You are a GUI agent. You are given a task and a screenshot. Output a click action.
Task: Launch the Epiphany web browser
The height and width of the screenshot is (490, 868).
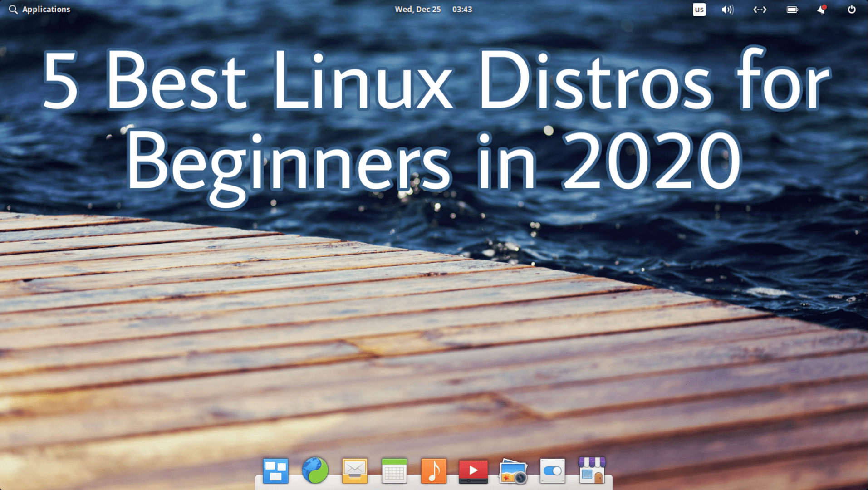coord(314,471)
